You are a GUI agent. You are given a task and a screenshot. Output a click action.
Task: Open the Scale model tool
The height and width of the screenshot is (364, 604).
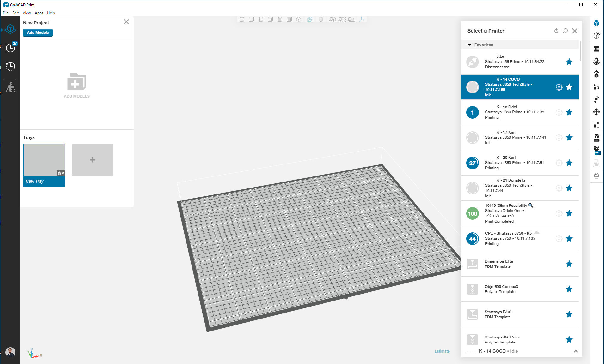coord(596,125)
